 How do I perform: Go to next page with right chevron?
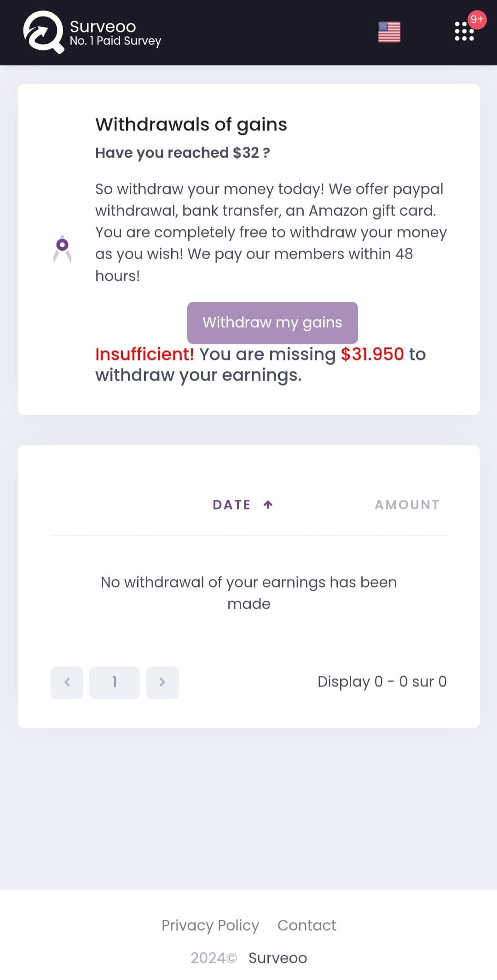tap(162, 682)
